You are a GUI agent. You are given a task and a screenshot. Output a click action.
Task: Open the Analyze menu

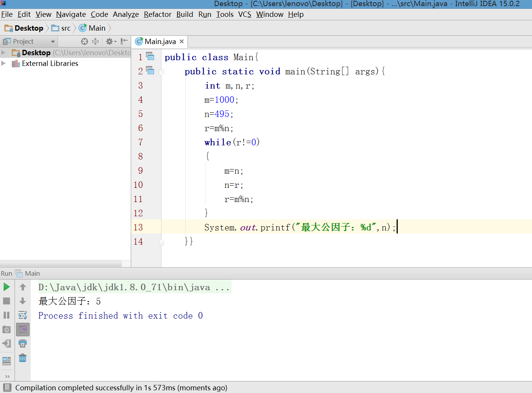(126, 14)
